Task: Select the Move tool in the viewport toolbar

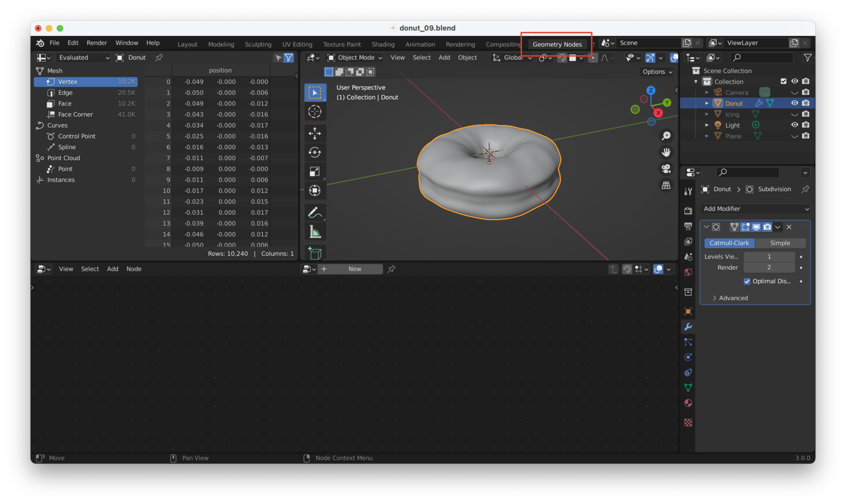Action: [x=315, y=133]
